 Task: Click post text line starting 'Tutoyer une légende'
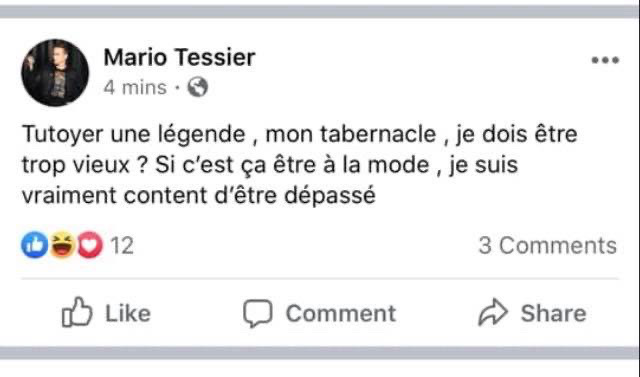point(300,135)
